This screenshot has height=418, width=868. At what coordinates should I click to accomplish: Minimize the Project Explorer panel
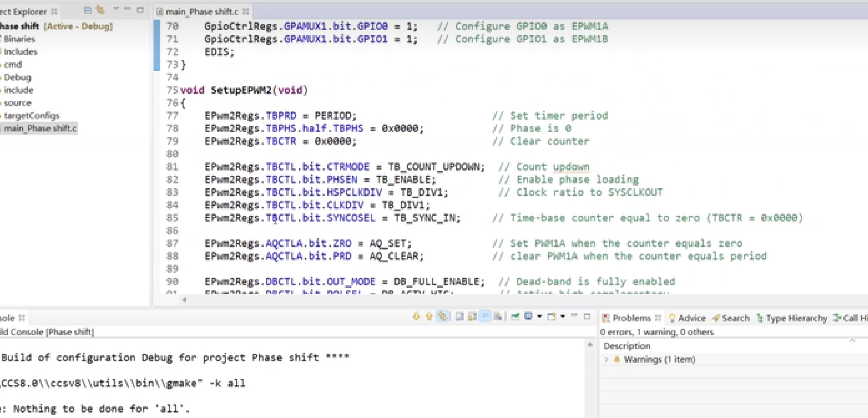coord(128,9)
